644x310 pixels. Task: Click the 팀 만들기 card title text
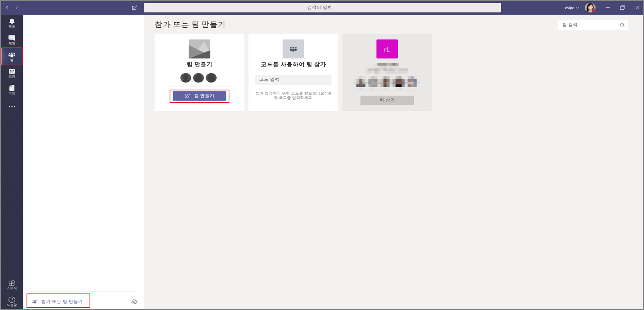tap(199, 65)
